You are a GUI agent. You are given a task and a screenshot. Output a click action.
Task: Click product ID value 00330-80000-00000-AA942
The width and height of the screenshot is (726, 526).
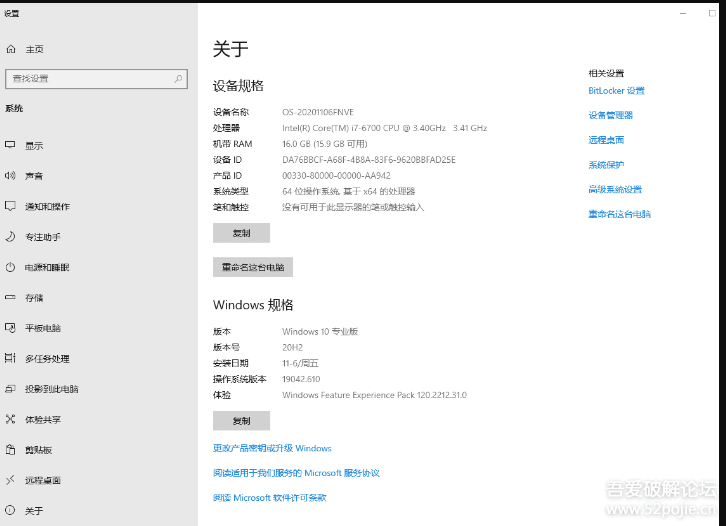pos(336,175)
